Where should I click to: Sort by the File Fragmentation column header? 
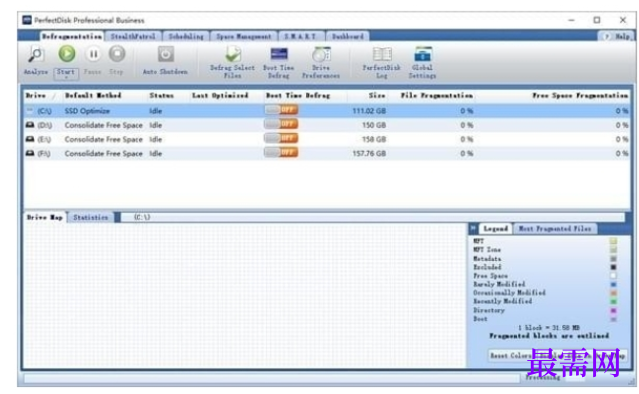tap(437, 95)
